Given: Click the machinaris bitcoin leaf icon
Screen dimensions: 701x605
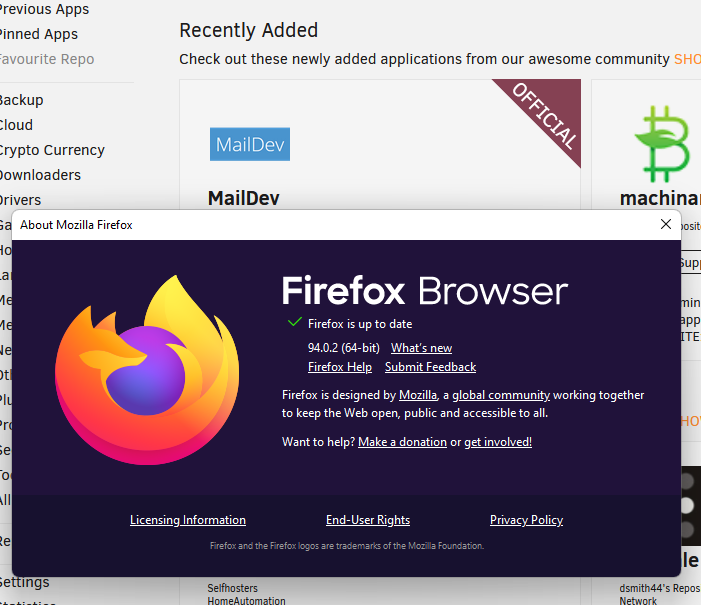Looking at the screenshot, I should [663, 144].
